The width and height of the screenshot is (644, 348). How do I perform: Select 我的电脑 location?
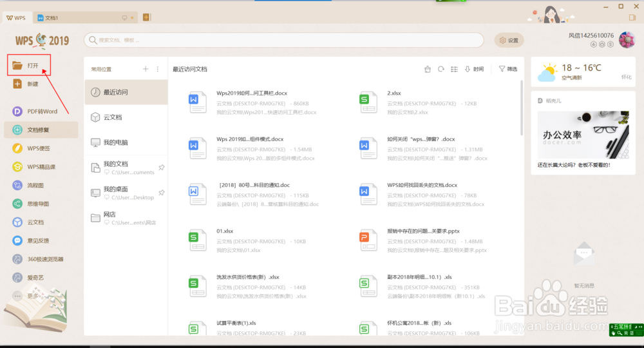coord(126,142)
